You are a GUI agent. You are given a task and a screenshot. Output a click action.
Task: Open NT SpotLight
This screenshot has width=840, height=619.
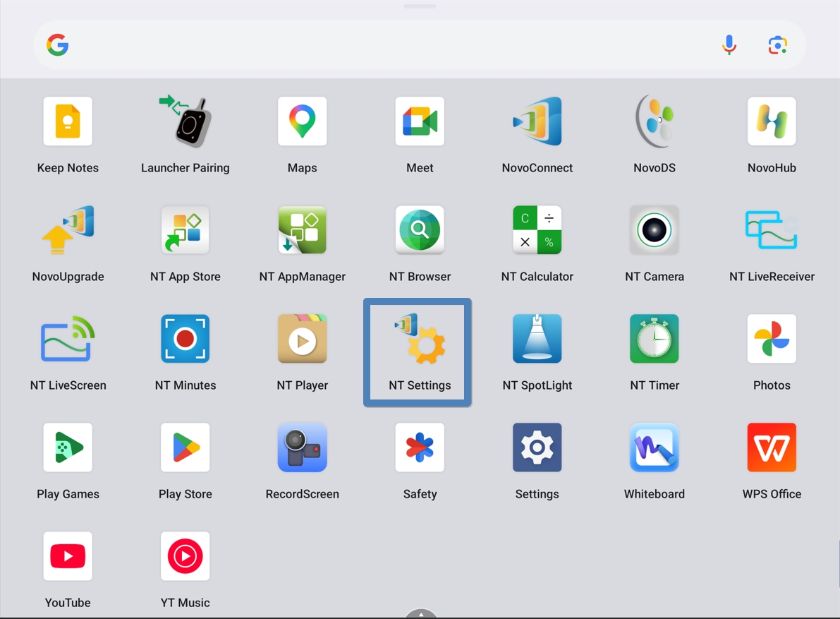pyautogui.click(x=537, y=339)
